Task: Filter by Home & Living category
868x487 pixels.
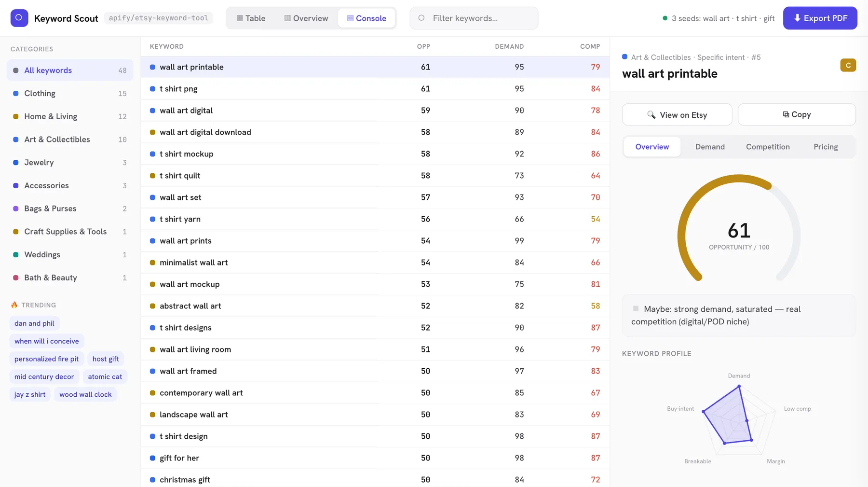Action: coord(70,116)
